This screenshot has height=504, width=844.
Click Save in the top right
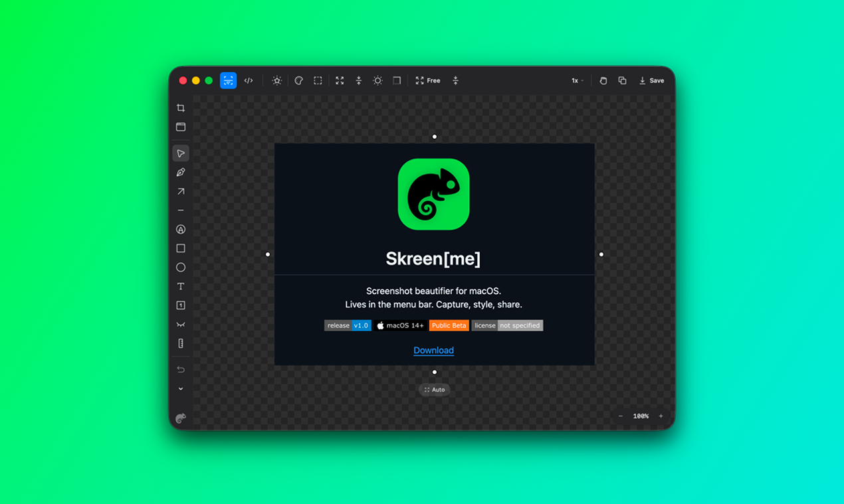point(651,80)
